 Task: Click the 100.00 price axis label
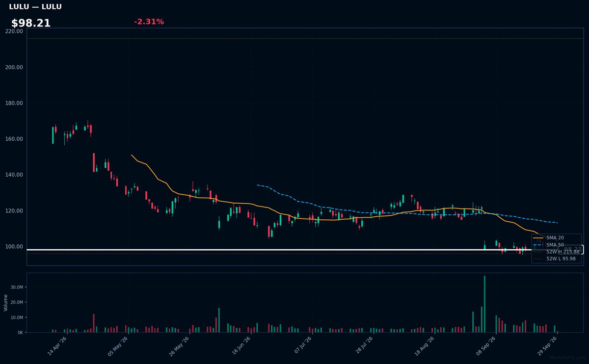coord(14,247)
